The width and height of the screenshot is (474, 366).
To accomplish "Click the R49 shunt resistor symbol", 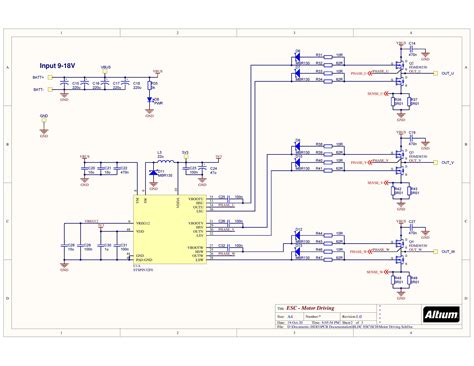I will 409,280.
